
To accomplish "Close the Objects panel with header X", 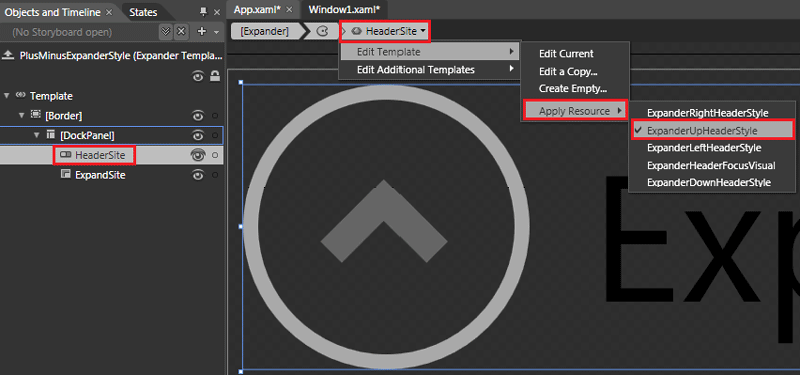I will (217, 12).
